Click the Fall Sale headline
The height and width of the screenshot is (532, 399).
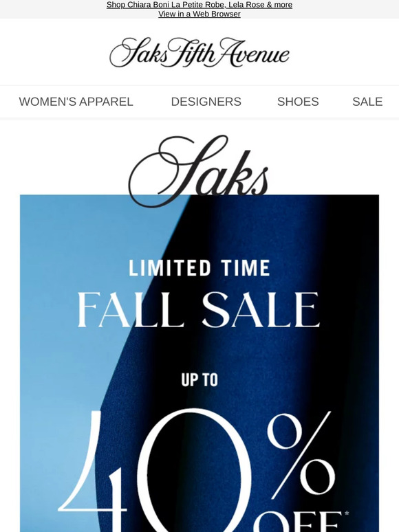click(199, 310)
